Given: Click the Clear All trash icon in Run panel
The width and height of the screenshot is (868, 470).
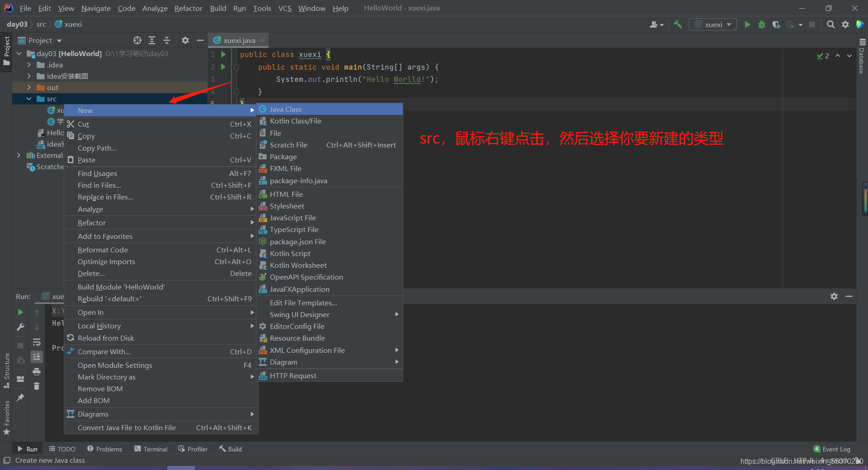Looking at the screenshot, I should click(x=37, y=386).
